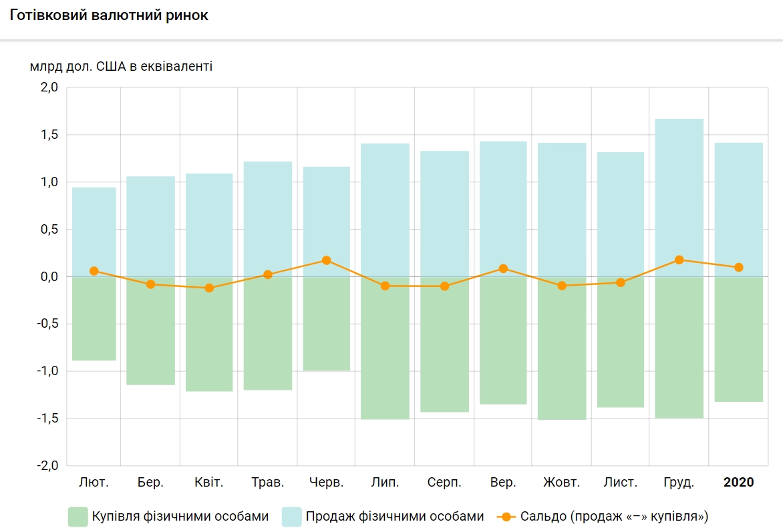
Task: Click the orange Сальдо legend marker icon
Action: point(506,517)
